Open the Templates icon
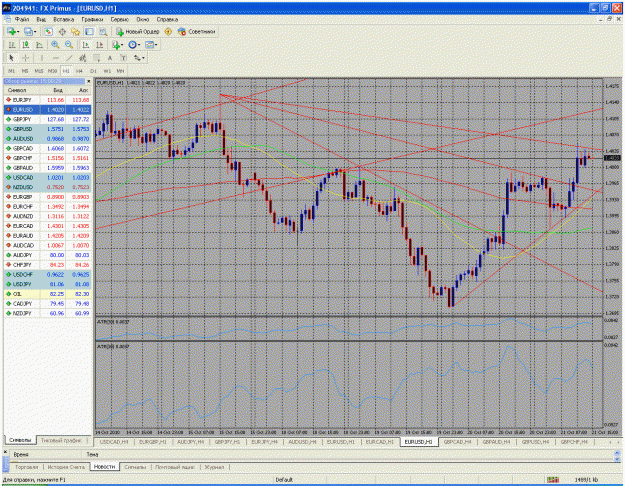Screen dimensions: 625x486 click(149, 45)
